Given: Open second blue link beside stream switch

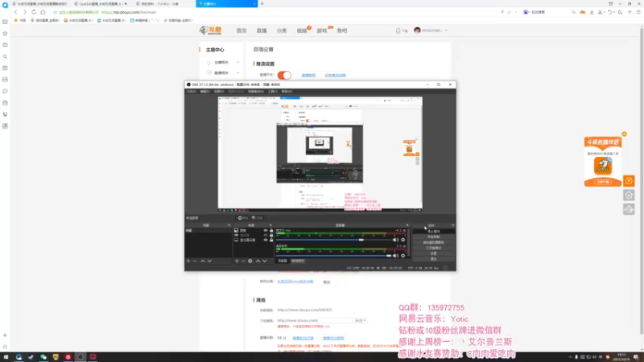Looking at the screenshot, I should coord(335,75).
